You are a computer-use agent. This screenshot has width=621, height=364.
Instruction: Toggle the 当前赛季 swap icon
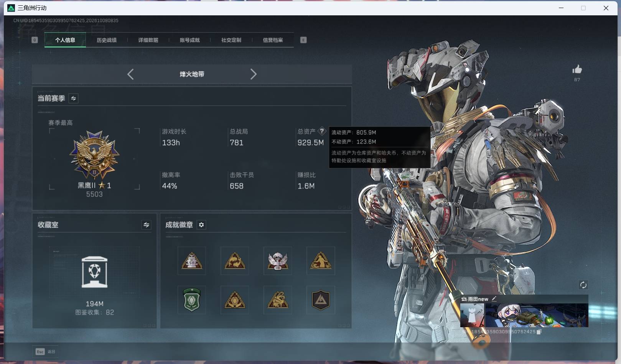[73, 98]
